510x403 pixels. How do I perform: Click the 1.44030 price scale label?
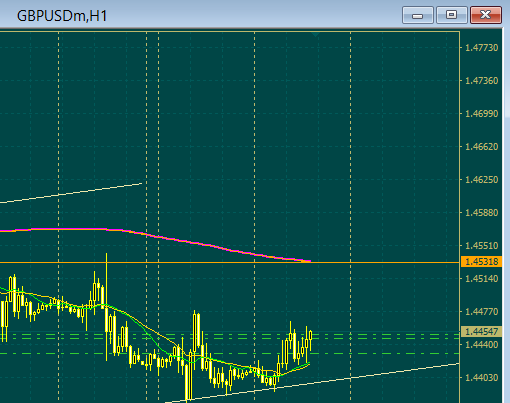click(x=481, y=378)
